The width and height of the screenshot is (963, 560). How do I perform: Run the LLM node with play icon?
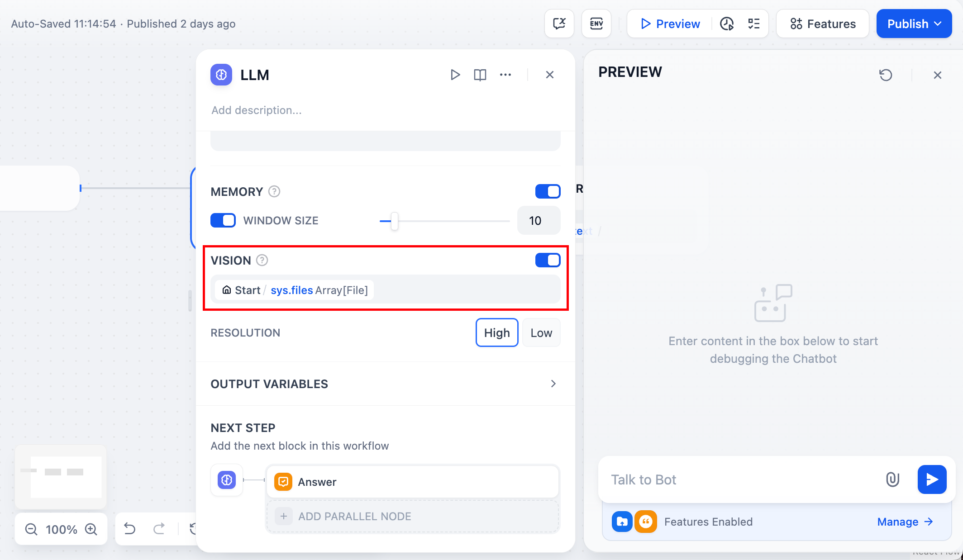tap(455, 75)
